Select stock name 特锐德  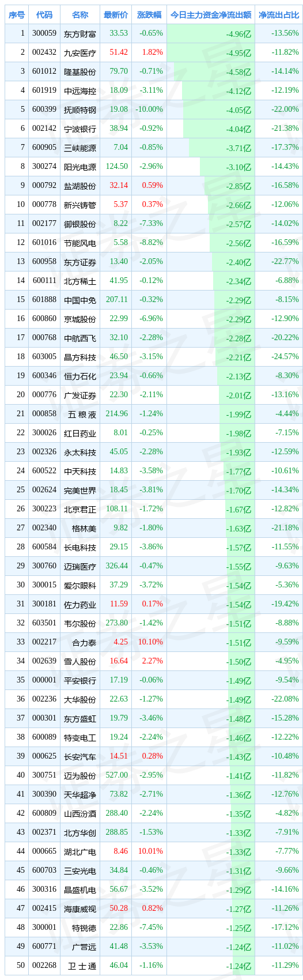(x=84, y=928)
